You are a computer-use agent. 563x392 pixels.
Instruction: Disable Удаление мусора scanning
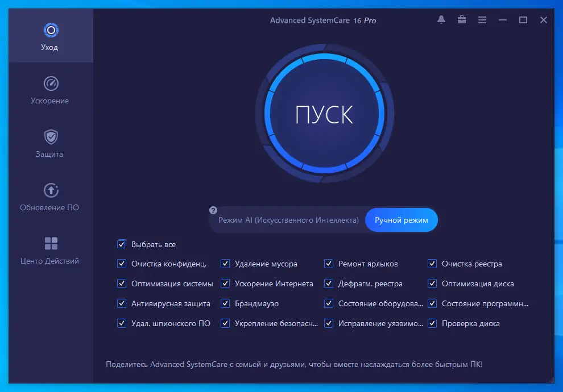tap(225, 264)
